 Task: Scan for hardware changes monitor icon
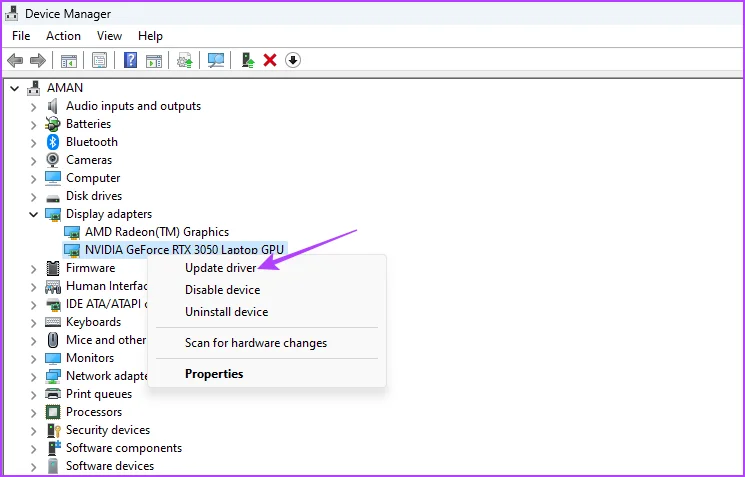click(x=216, y=60)
